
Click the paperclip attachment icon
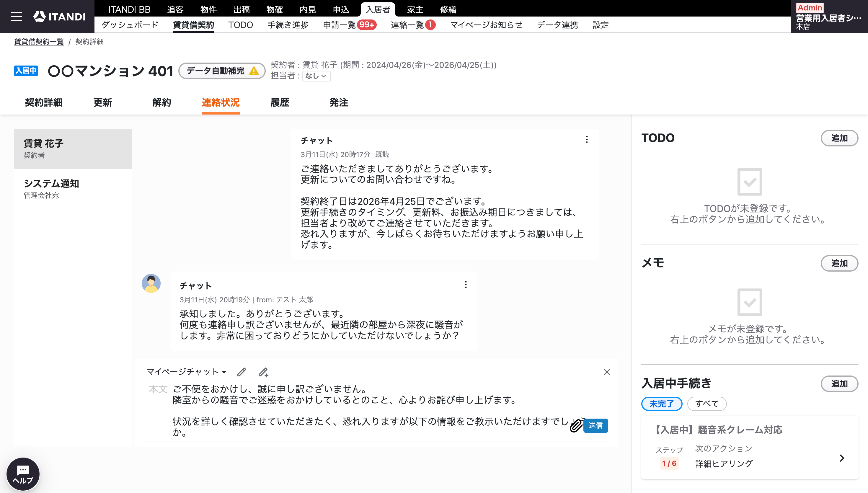click(x=575, y=426)
